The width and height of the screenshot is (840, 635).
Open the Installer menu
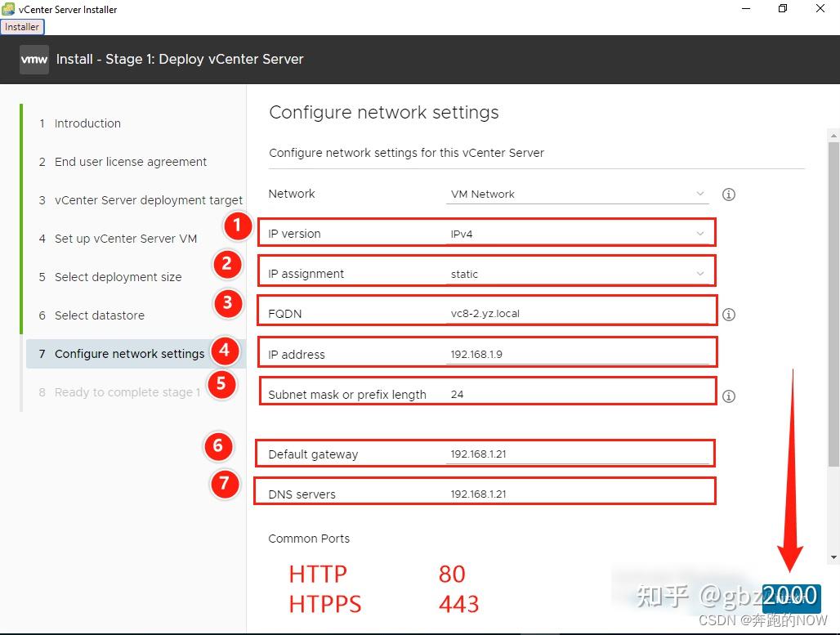coord(22,27)
